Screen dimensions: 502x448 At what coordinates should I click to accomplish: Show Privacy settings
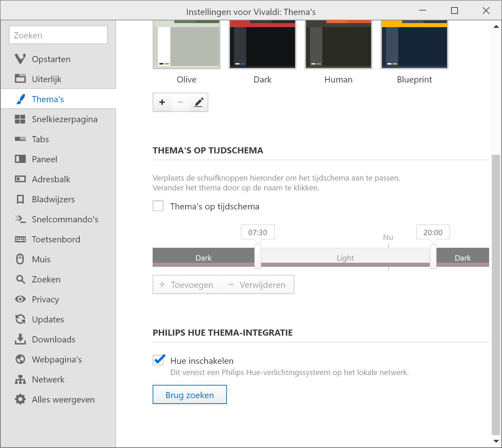[x=58, y=299]
